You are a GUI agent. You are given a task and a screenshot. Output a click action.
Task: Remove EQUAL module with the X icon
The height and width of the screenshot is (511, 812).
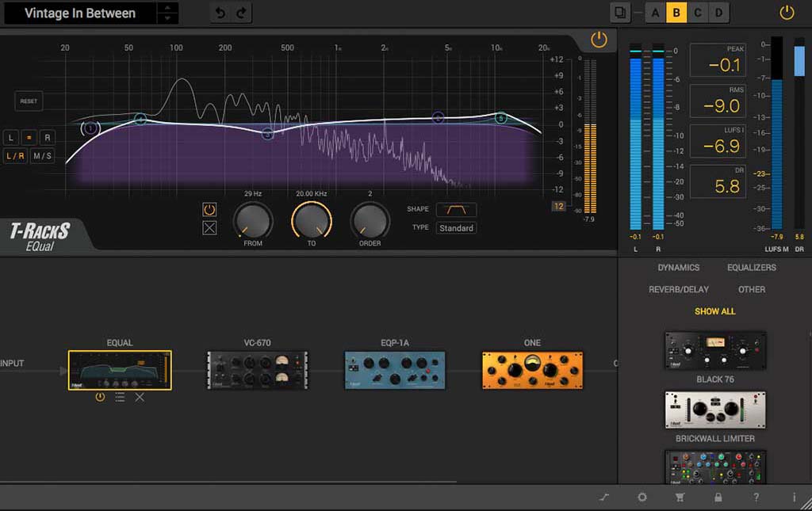140,397
